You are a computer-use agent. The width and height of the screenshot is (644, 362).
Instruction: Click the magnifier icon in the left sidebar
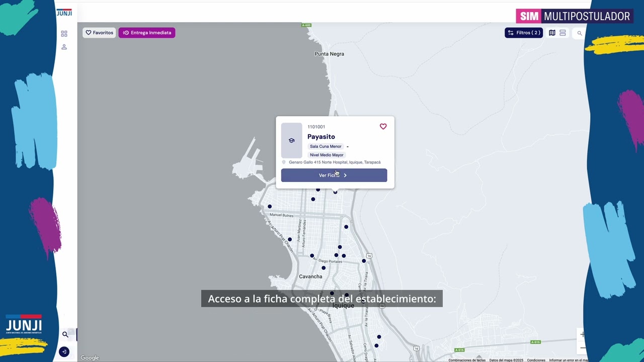pyautogui.click(x=65, y=334)
